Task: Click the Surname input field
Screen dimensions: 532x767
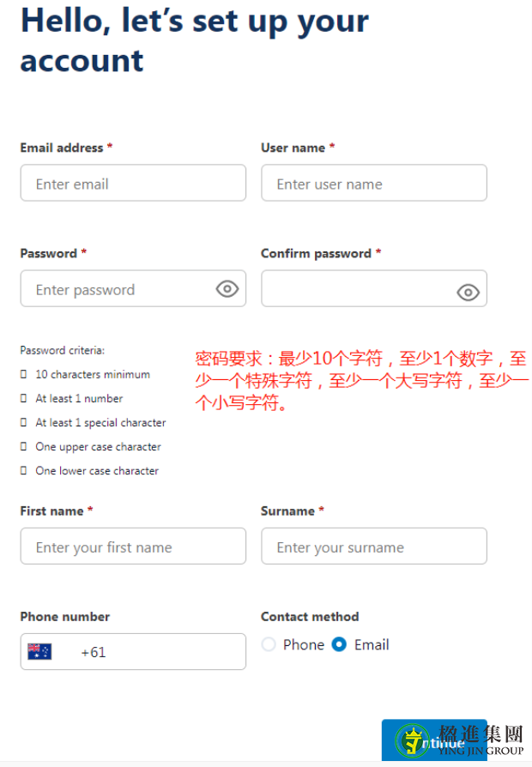Action: click(374, 546)
